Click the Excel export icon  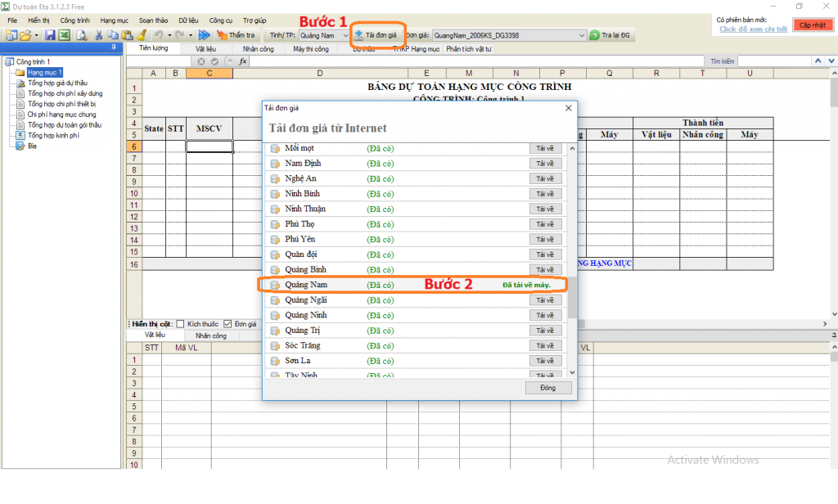[x=63, y=35]
